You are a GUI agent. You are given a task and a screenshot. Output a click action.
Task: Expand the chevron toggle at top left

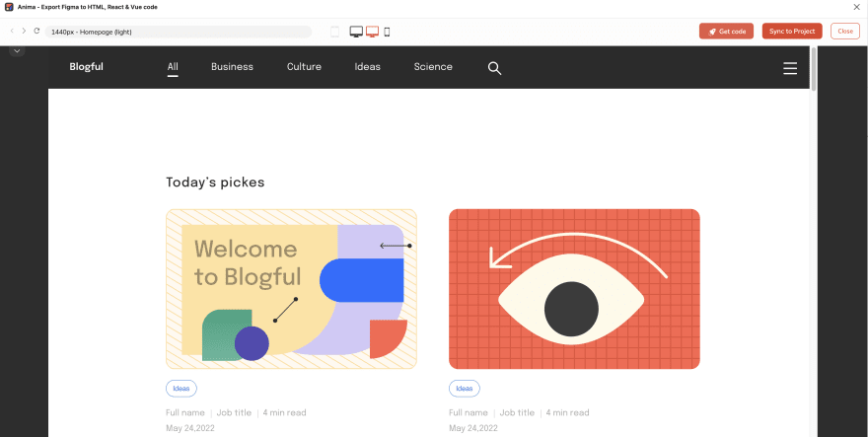pyautogui.click(x=17, y=50)
